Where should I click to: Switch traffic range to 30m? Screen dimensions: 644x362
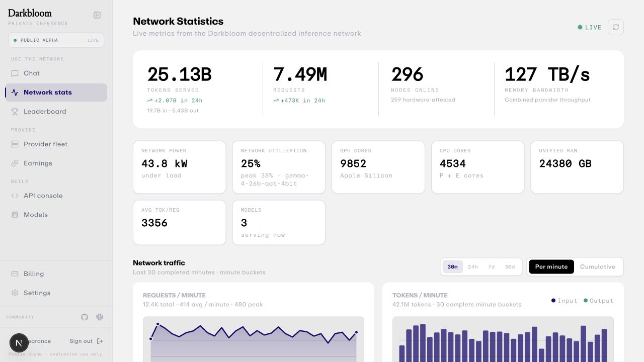coord(453,267)
